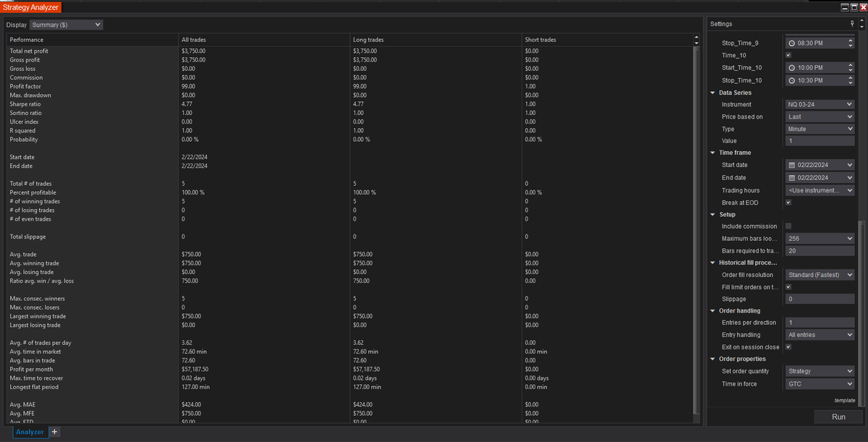This screenshot has width=868, height=442.
Task: Click the clock icon in the Start_Time_10 field
Action: (x=792, y=68)
